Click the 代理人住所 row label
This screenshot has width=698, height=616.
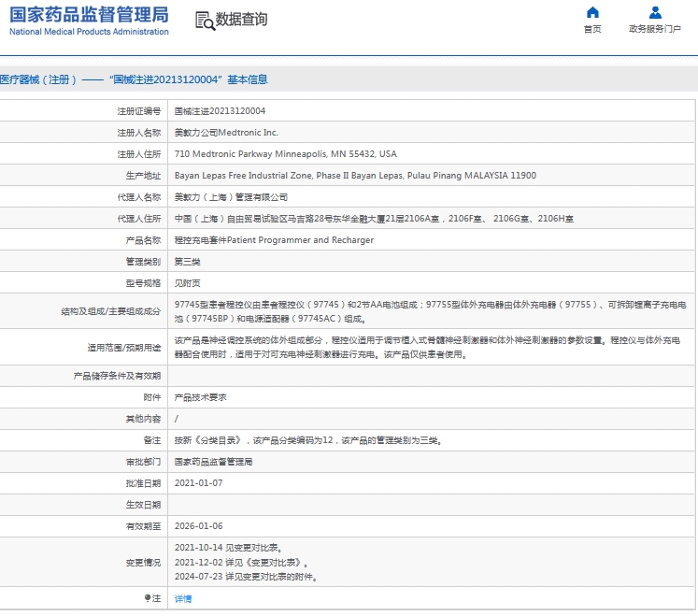[139, 219]
